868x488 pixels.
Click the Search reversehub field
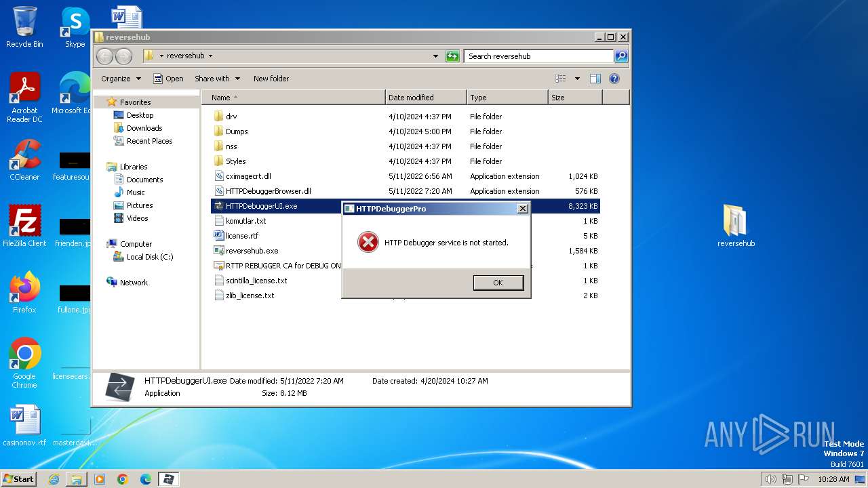(538, 56)
